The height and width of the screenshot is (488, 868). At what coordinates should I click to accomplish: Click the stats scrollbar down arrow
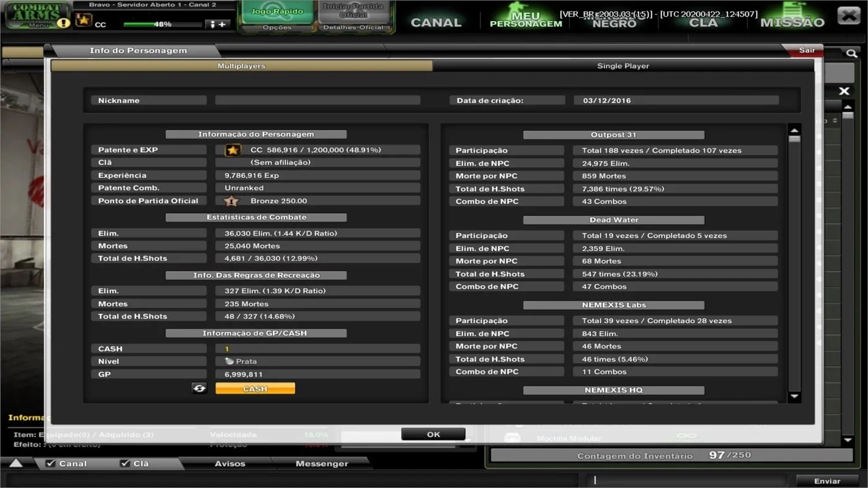pyautogui.click(x=794, y=396)
